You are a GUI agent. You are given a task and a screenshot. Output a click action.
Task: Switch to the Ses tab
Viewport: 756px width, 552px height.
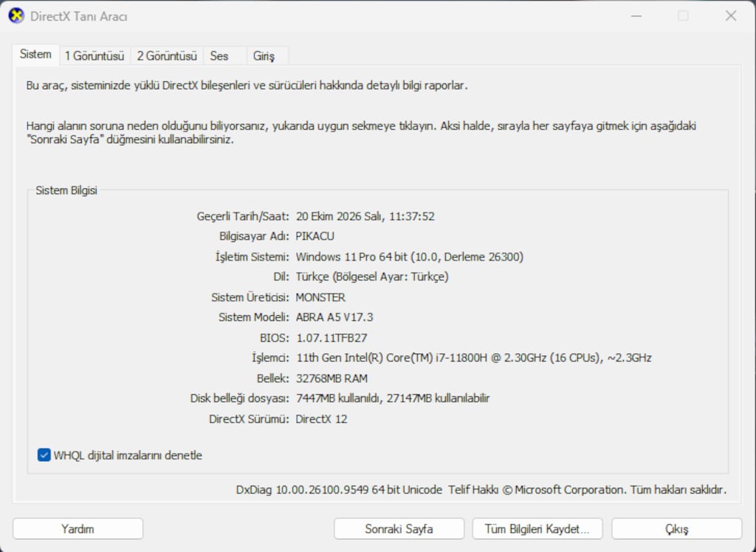coord(224,56)
